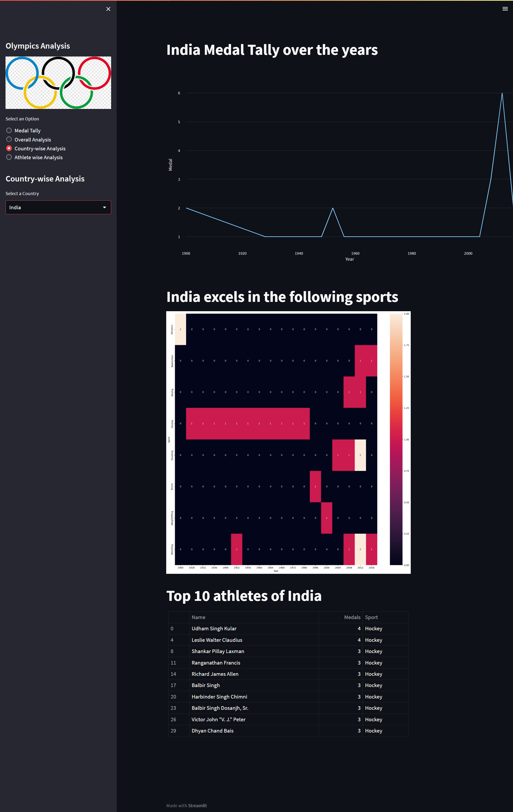Viewport: 513px width, 812px height.
Task: Click the Country-wise Analysis heading
Action: pos(45,178)
